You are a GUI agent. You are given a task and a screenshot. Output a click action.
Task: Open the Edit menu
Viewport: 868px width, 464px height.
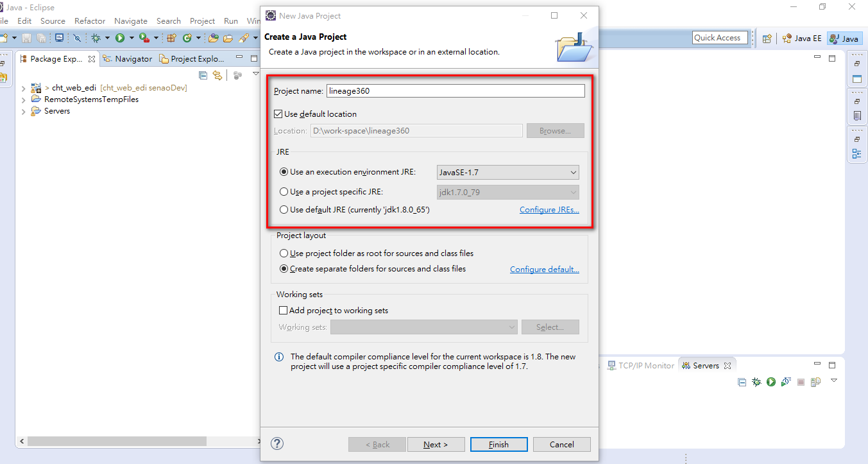pos(24,21)
